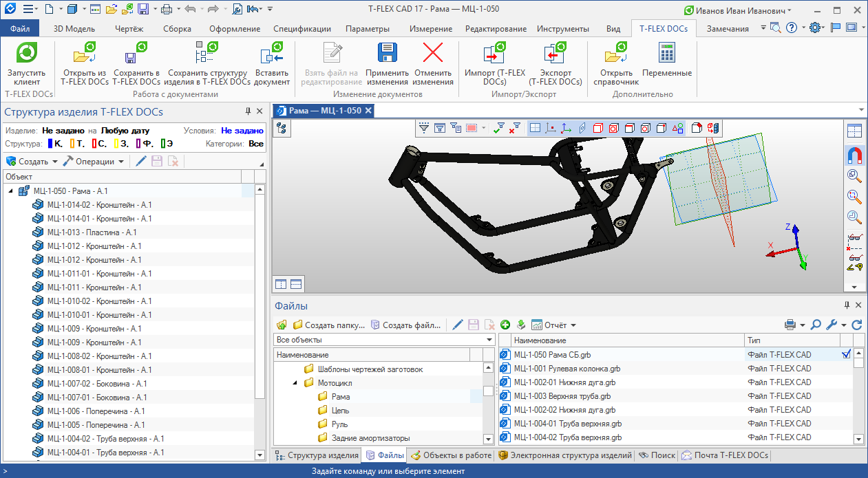The height and width of the screenshot is (478, 868).
Task: Toggle the Э structure type indicator
Action: coord(167,144)
